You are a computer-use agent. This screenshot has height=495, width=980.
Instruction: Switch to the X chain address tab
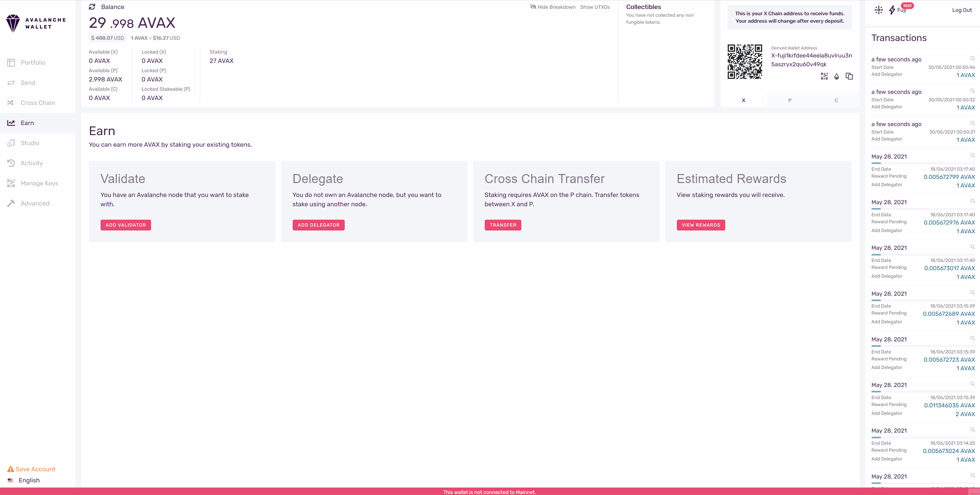tap(743, 100)
